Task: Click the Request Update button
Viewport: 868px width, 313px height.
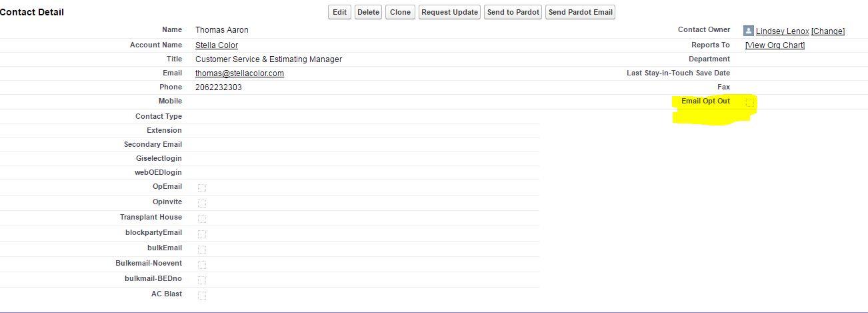Action: pos(450,12)
